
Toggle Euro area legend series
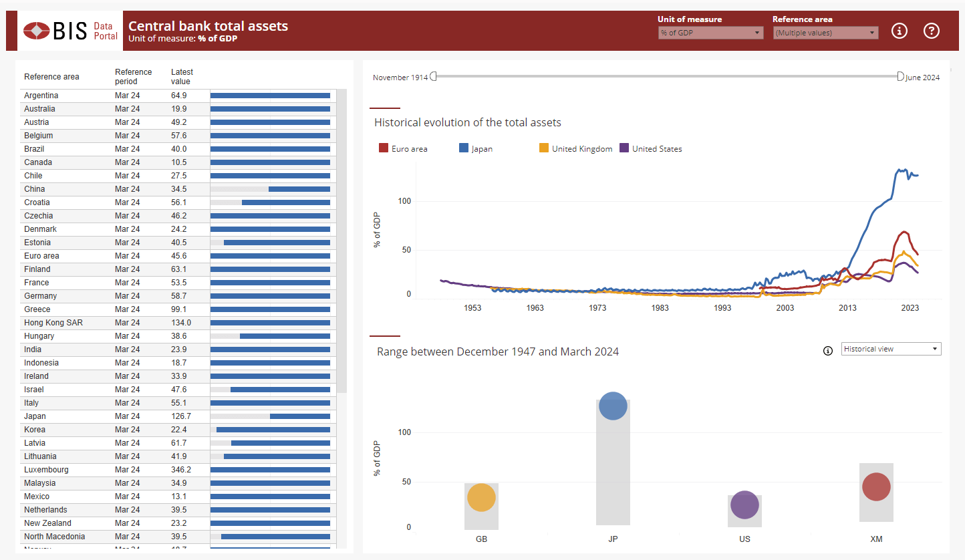pos(404,148)
